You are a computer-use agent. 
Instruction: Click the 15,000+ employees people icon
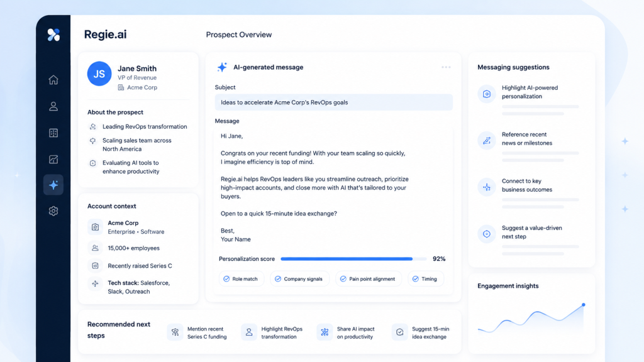pos(96,248)
